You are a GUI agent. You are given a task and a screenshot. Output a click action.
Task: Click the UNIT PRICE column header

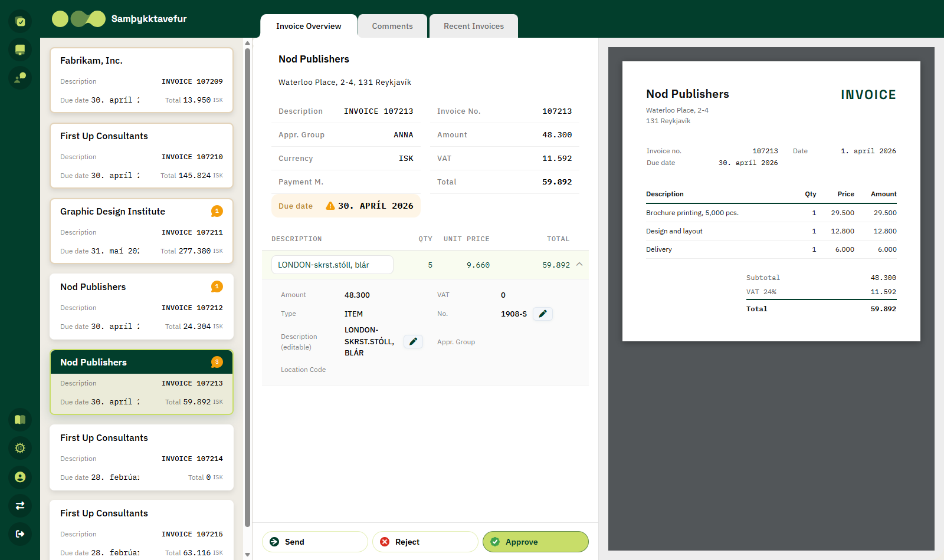point(466,239)
